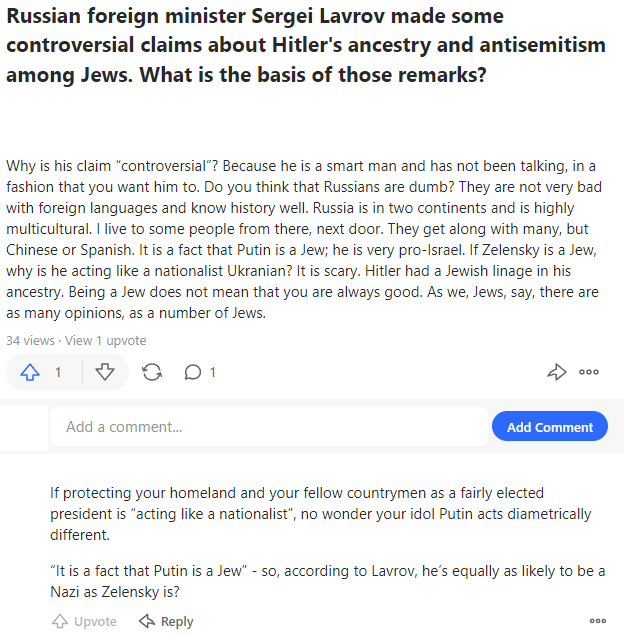This screenshot has height=636, width=624.
Task: Upvote the answer with the blue arrow
Action: pos(30,372)
